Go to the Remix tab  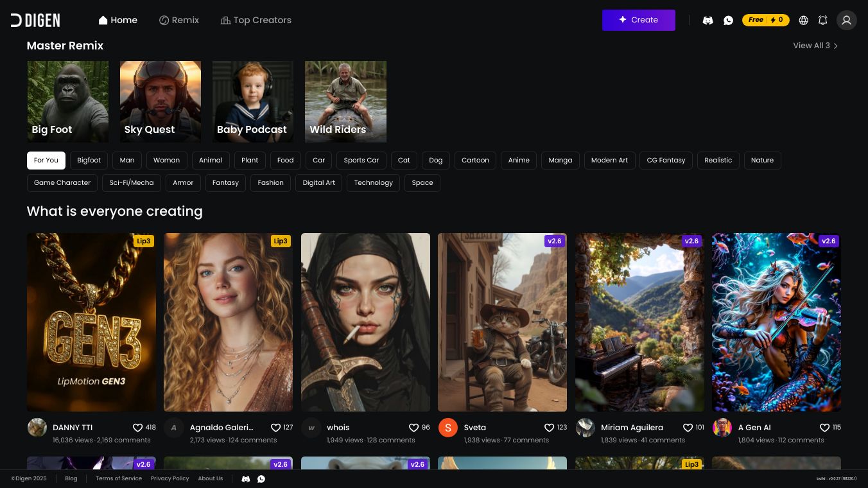tap(179, 21)
